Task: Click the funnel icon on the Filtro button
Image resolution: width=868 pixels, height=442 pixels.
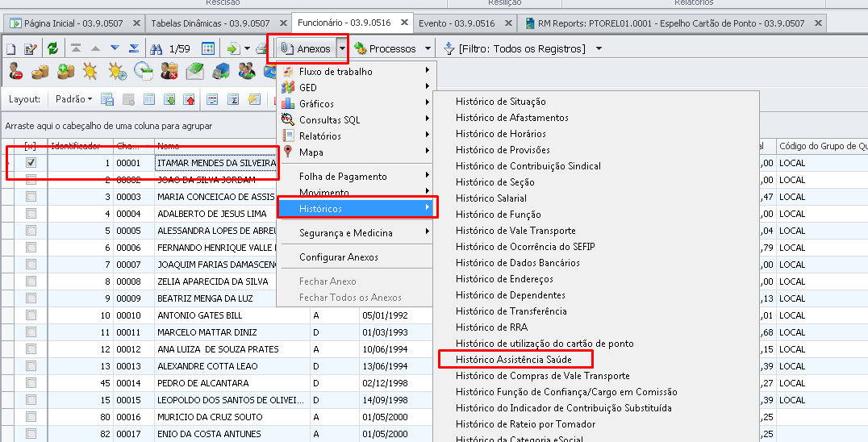Action: [x=449, y=48]
